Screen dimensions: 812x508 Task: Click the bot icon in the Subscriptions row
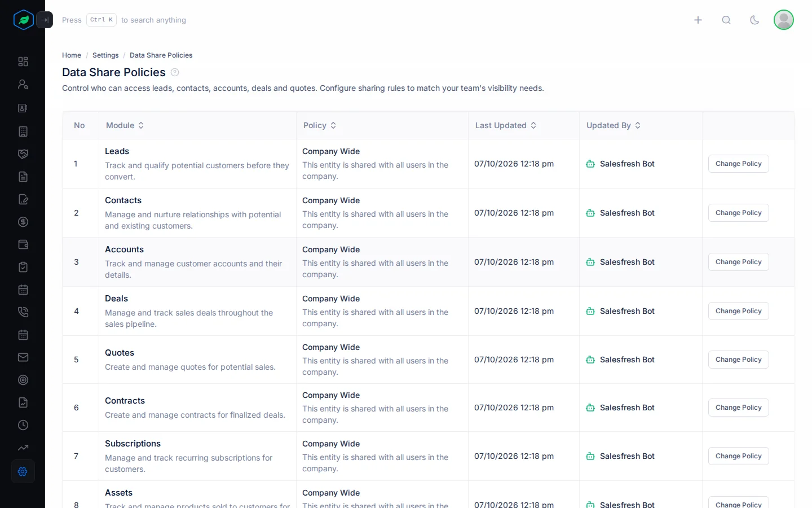coord(590,456)
